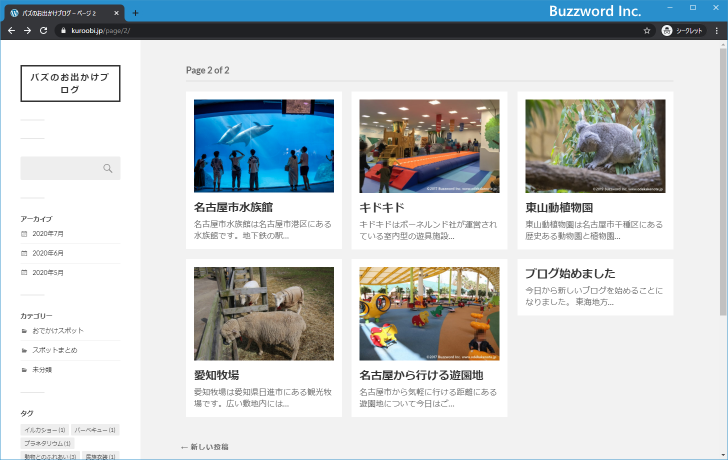The image size is (728, 460).
Task: Click the イルカショー tag
Action: [x=44, y=430]
